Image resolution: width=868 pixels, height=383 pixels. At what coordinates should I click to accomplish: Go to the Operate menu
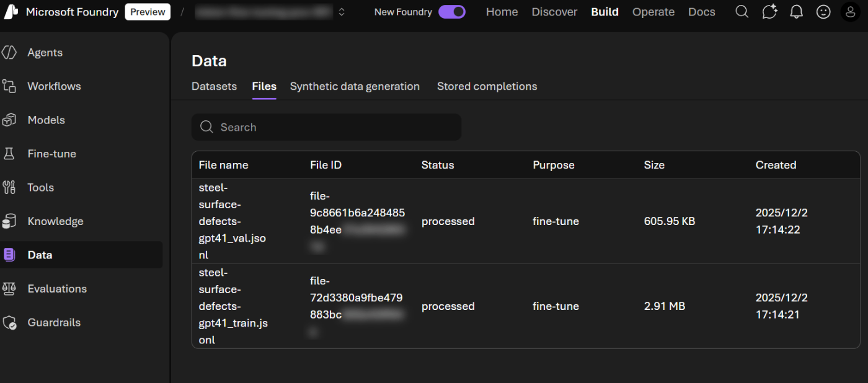653,12
